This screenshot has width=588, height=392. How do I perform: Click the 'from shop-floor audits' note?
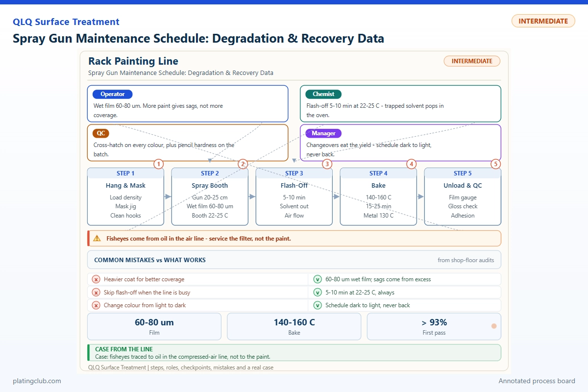tap(466, 260)
